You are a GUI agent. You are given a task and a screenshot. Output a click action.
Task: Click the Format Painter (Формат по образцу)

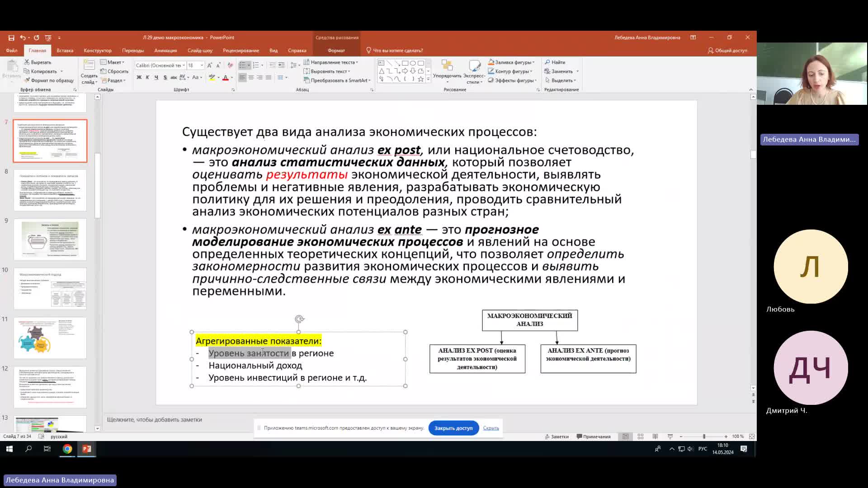(x=49, y=80)
